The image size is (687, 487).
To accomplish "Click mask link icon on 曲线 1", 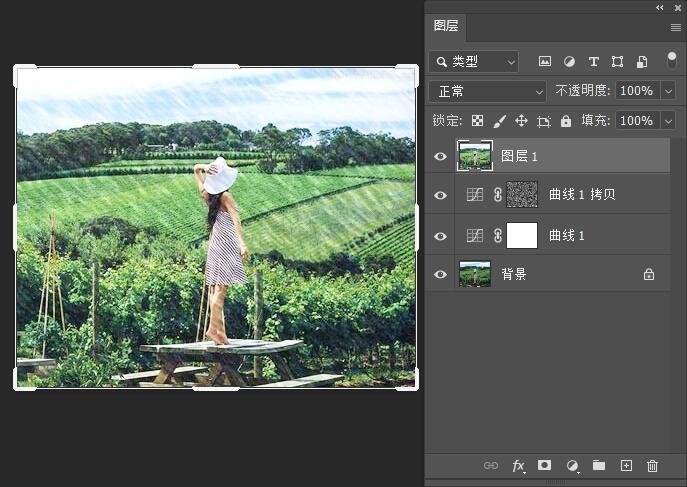I will click(498, 236).
